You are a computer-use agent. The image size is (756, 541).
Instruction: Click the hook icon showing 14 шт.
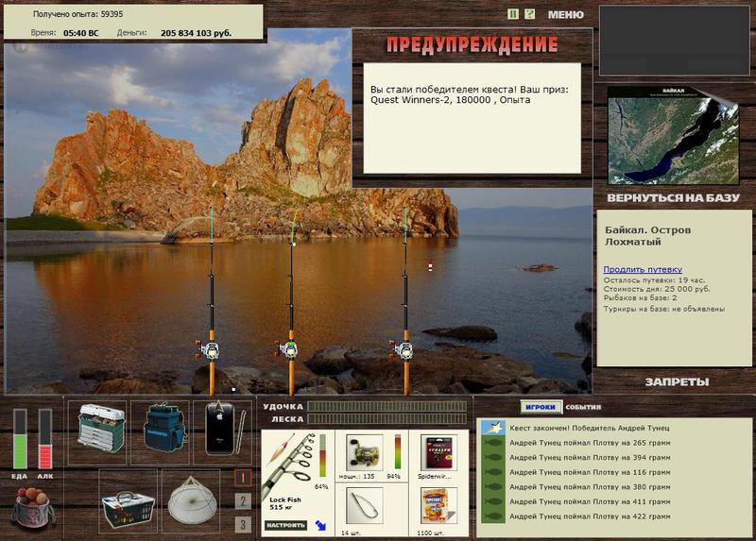click(364, 506)
